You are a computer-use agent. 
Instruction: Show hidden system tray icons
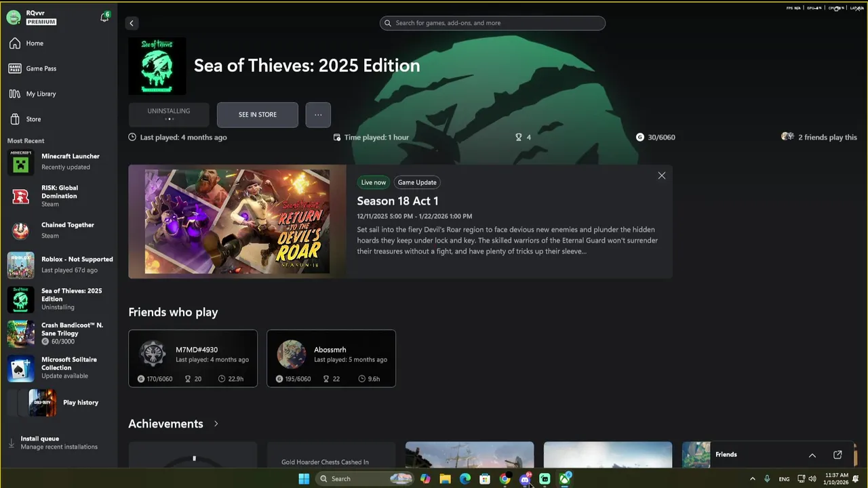coord(752,479)
